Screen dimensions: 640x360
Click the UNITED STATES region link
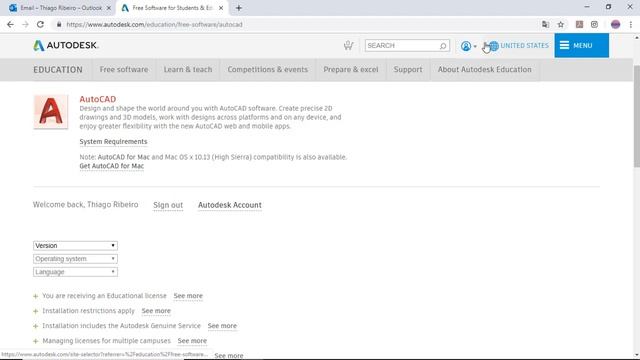pyautogui.click(x=524, y=46)
